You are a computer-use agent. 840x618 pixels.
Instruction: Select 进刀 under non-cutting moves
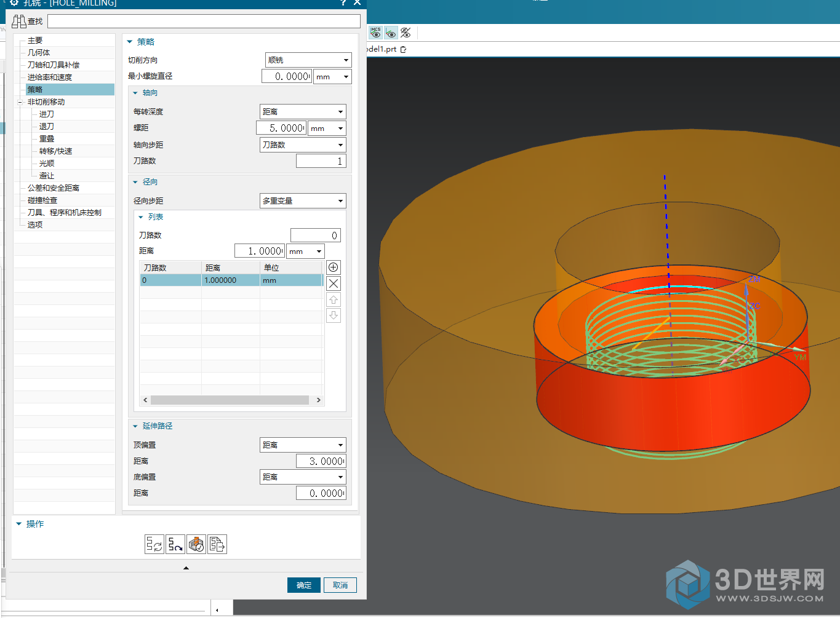pos(47,114)
